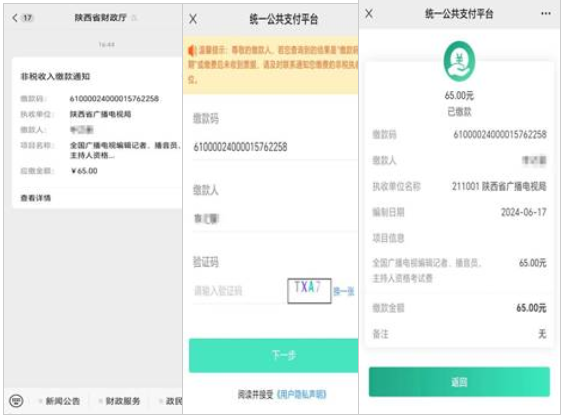Open the 用户隐私声明 link
The width and height of the screenshot is (565, 419).
[x=302, y=394]
